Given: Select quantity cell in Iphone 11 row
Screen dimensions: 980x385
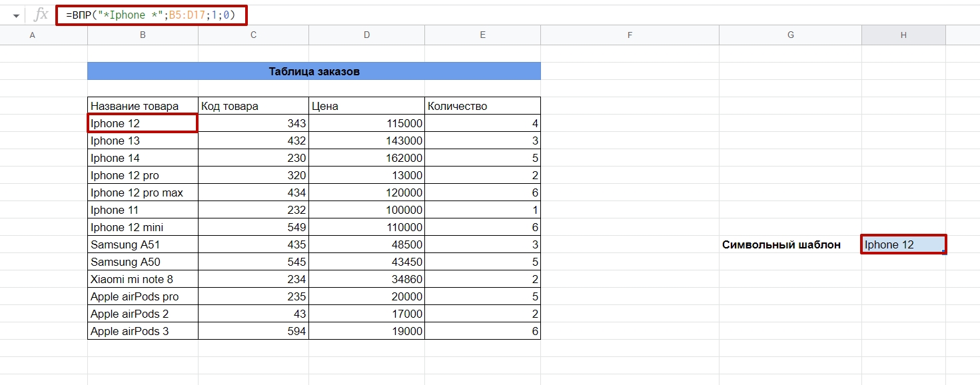Looking at the screenshot, I should click(482, 210).
